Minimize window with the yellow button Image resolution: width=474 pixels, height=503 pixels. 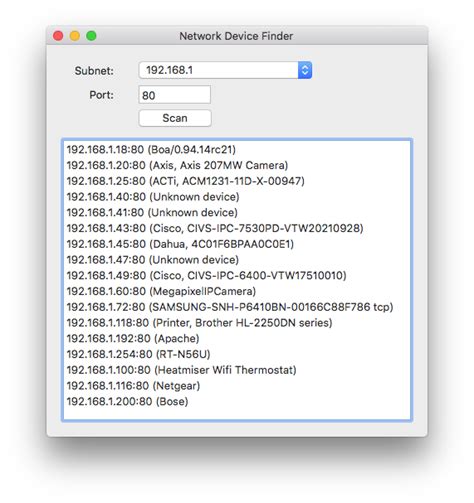tap(75, 36)
